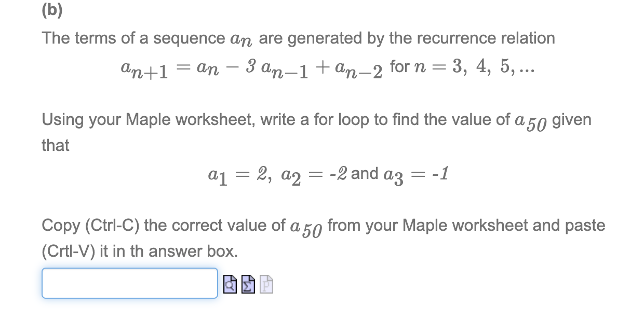
Task: Click inside the blue-bordered text box
Action: (x=129, y=283)
